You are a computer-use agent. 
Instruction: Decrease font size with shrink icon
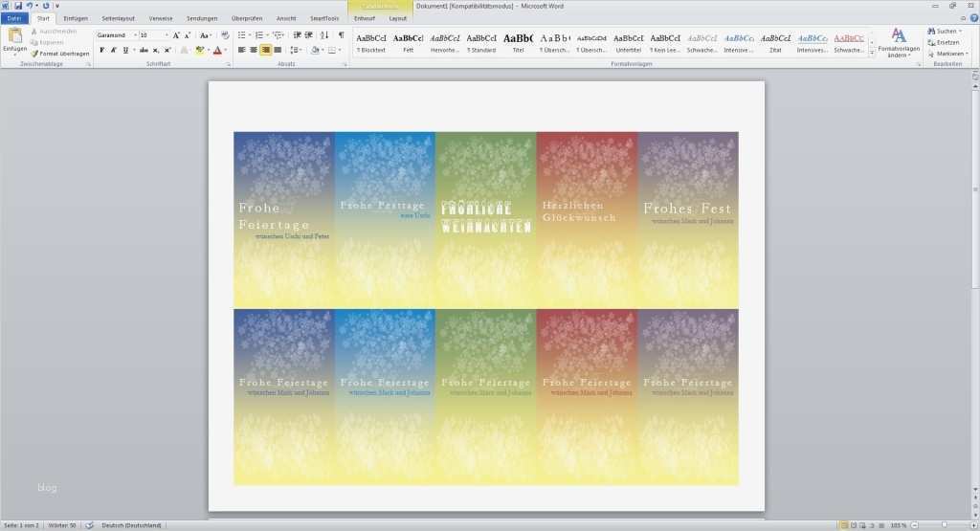tap(187, 35)
